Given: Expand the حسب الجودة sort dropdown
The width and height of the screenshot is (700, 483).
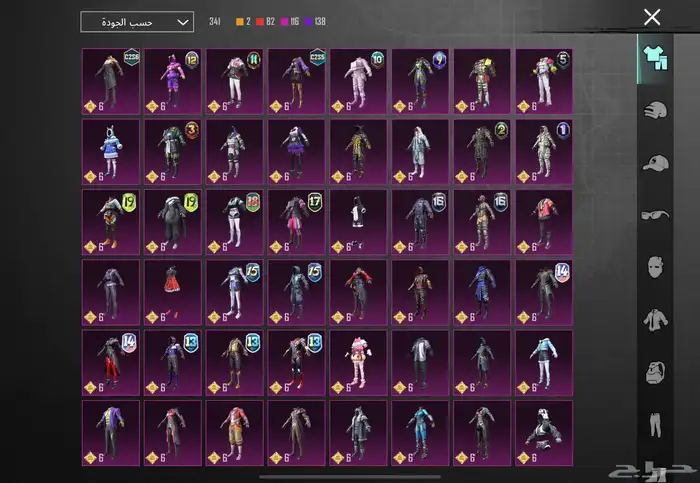Looking at the screenshot, I should pos(136,21).
